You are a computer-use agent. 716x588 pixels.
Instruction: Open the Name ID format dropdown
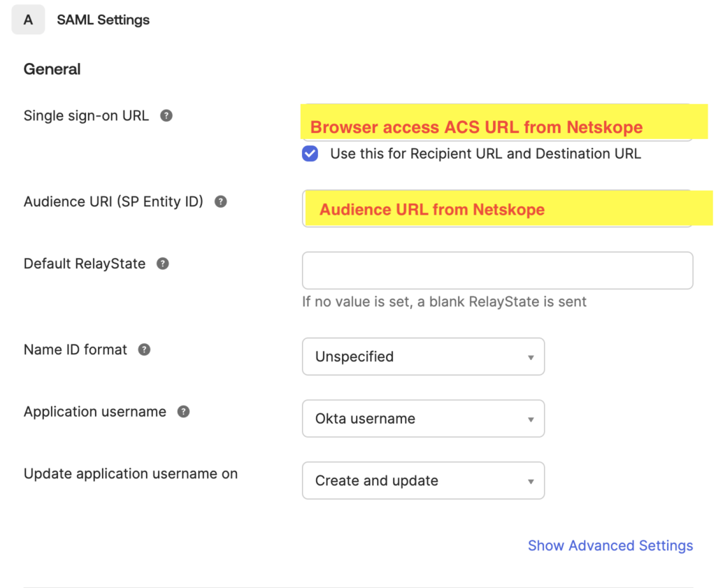pyautogui.click(x=423, y=357)
